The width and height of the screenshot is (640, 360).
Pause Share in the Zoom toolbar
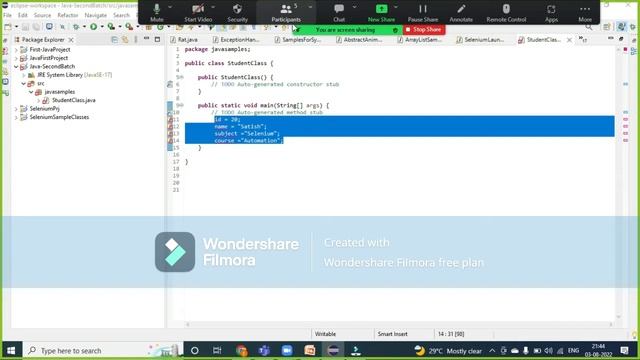coord(423,12)
